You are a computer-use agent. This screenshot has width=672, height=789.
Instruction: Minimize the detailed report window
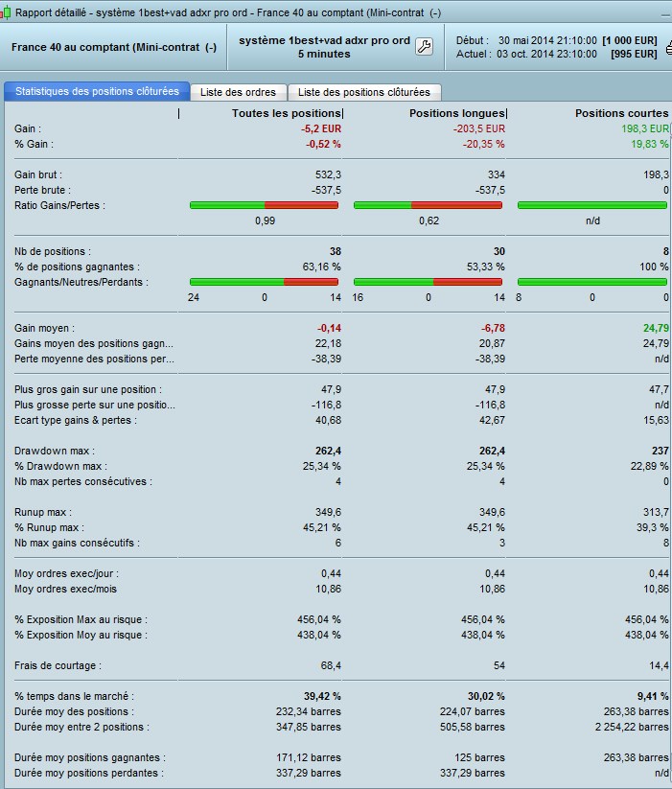click(x=667, y=16)
